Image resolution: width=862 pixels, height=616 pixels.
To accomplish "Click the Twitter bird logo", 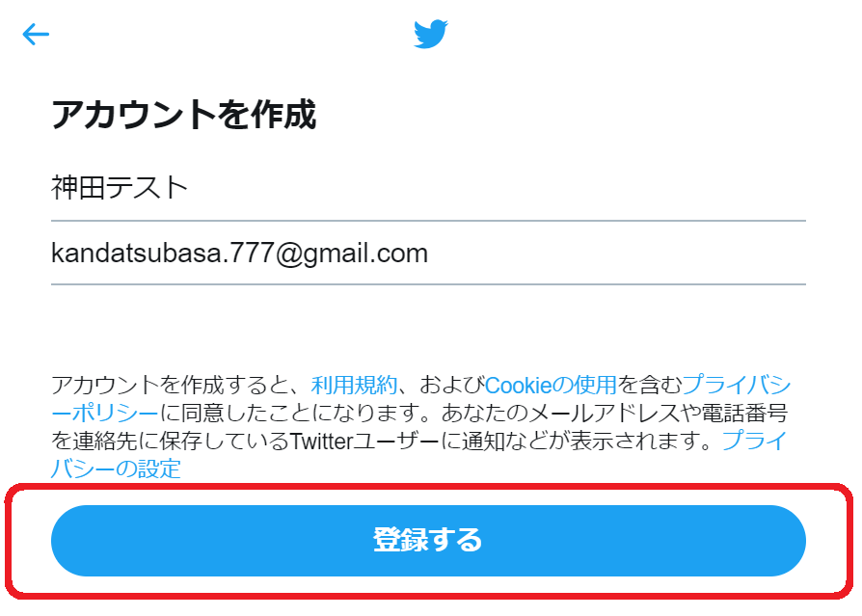I will coord(431,34).
